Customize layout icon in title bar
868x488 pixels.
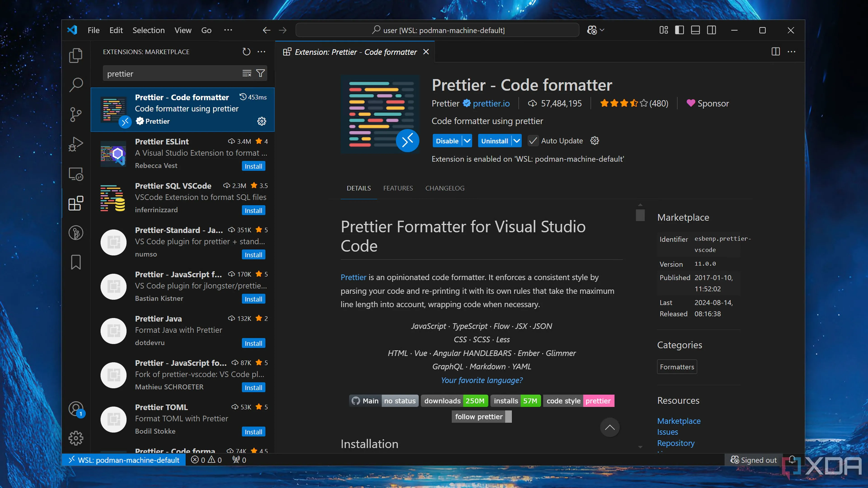click(663, 30)
